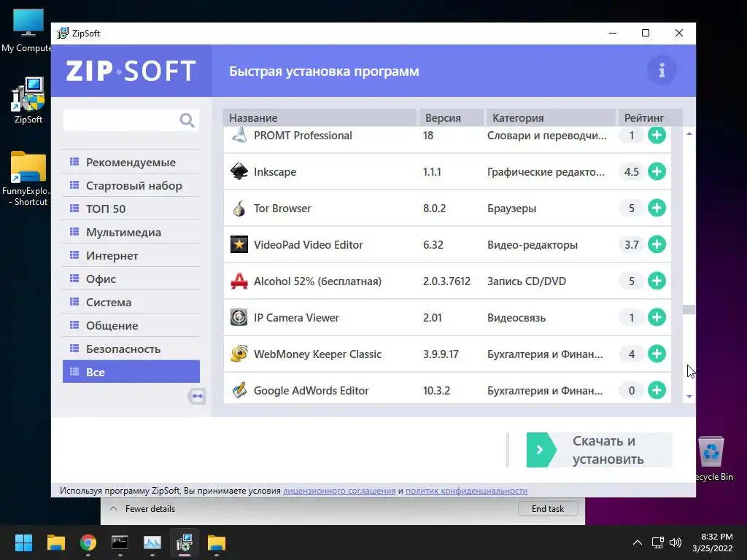This screenshot has height=560, width=747.
Task: Select the Все category
Action: (x=131, y=371)
